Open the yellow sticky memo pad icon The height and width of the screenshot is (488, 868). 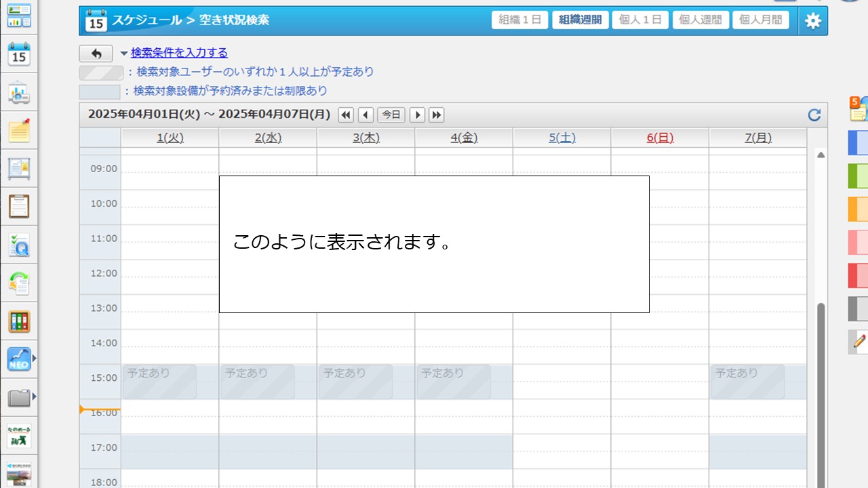(x=19, y=130)
